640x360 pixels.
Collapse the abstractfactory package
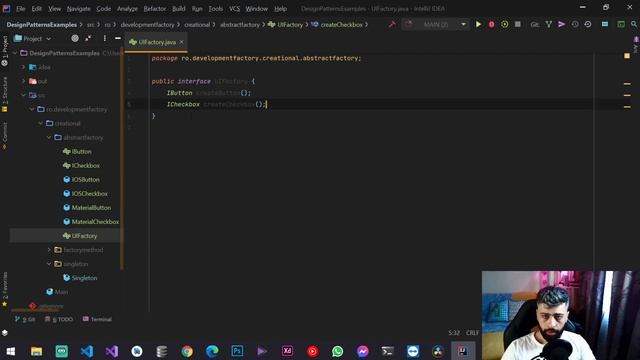click(49, 138)
